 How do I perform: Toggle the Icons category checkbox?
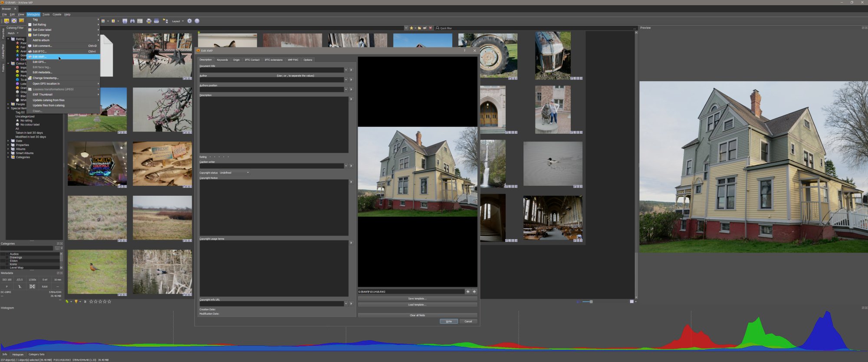click(7, 264)
